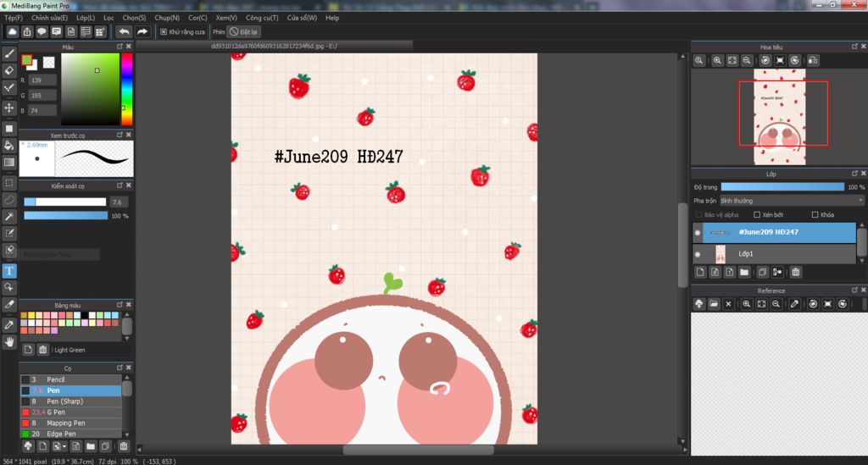868x465 pixels.
Task: Undock the Cọ brush panel
Action: point(120,367)
